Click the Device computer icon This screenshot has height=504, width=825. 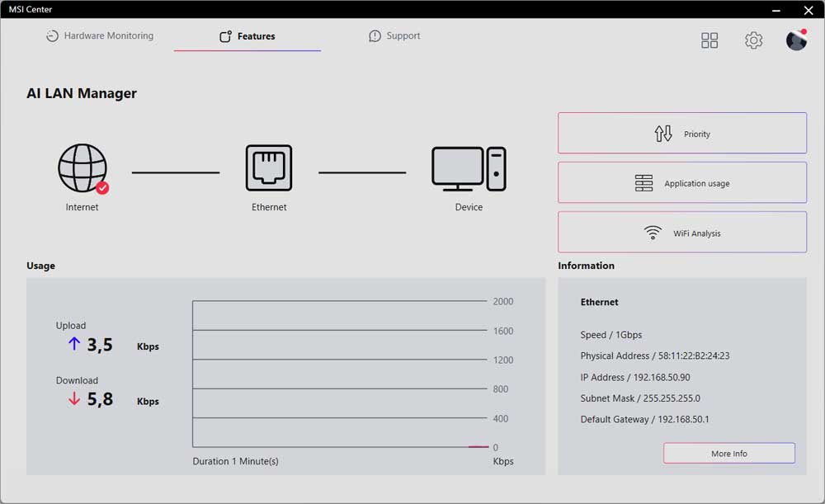[x=469, y=168]
